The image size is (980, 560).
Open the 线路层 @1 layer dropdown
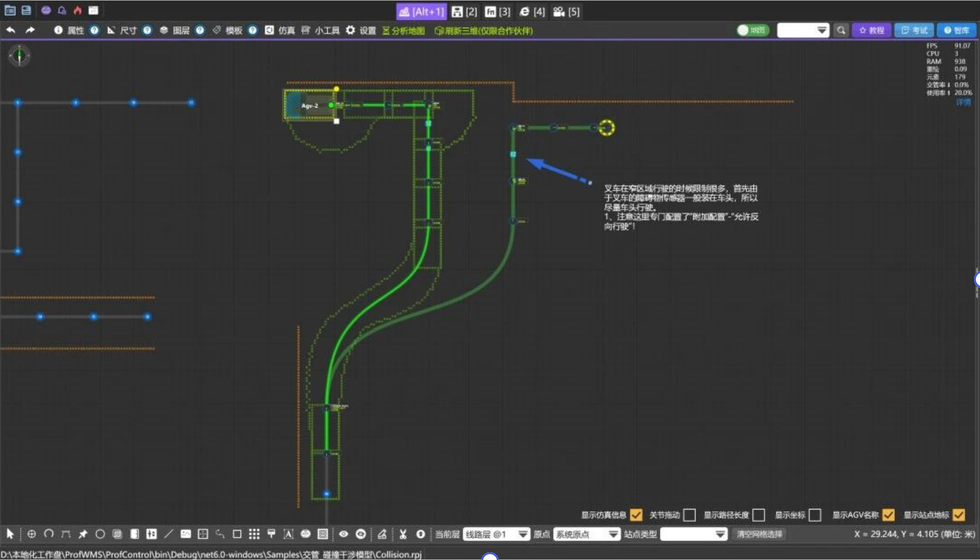click(x=496, y=534)
